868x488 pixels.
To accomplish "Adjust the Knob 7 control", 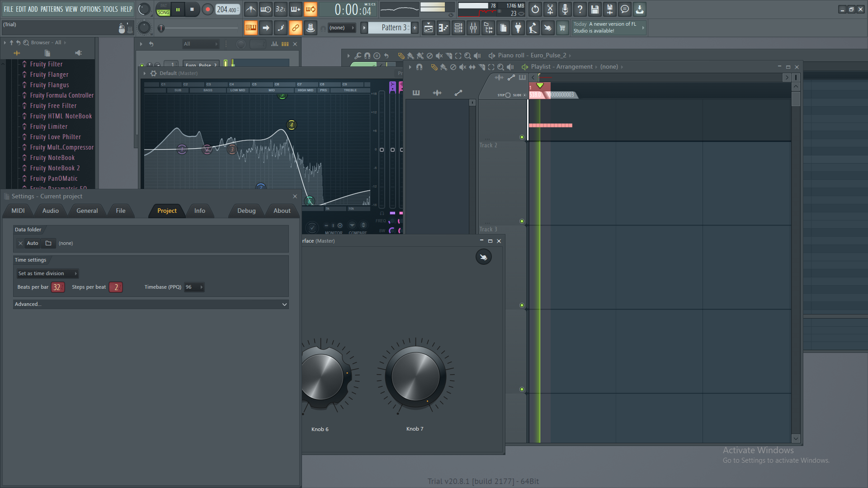I will coord(415,376).
